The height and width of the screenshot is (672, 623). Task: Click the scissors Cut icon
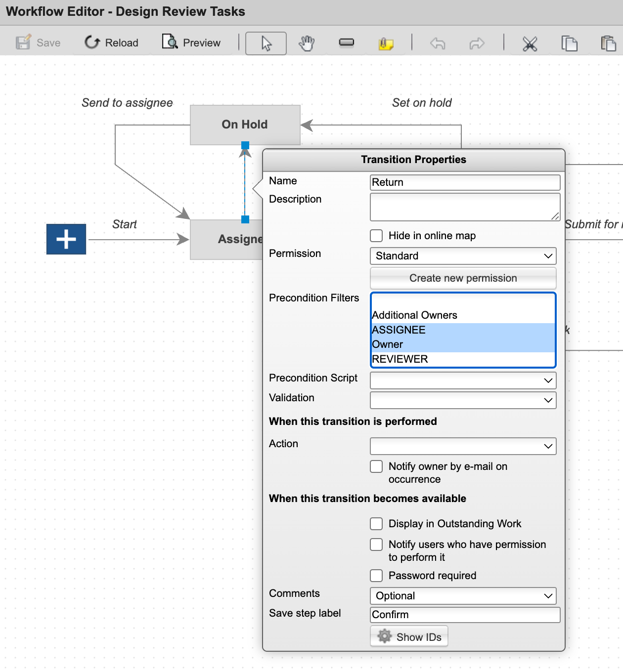tap(530, 44)
